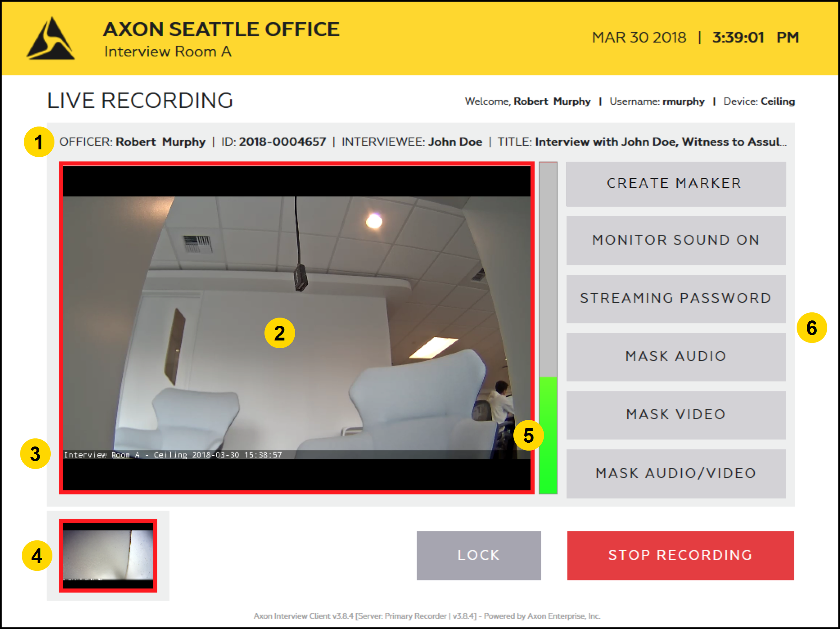Image resolution: width=840 pixels, height=629 pixels.
Task: Click yellow callout number 1
Action: 38,142
